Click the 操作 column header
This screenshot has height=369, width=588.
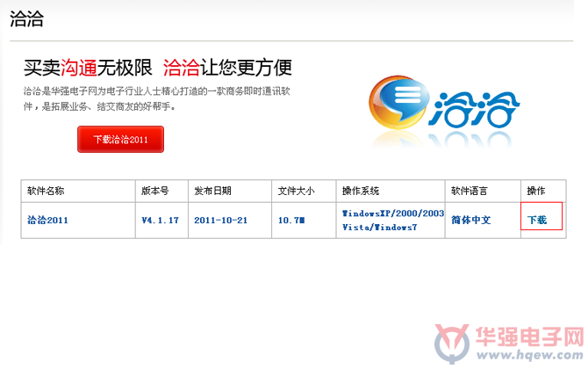[x=536, y=191]
